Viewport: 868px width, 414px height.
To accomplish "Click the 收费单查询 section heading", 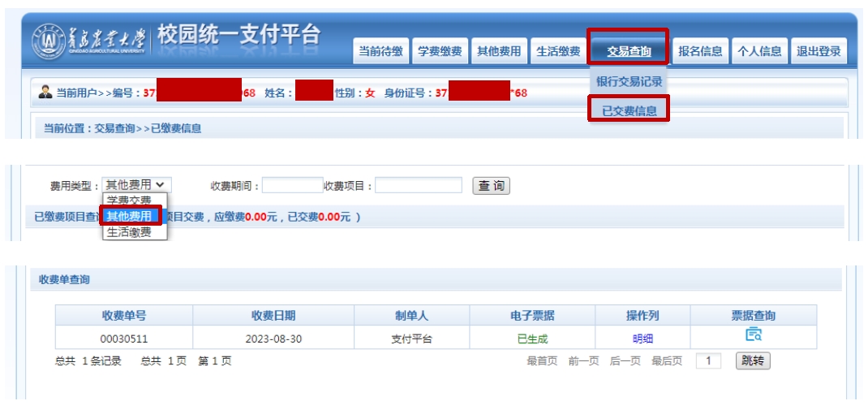I will [x=63, y=280].
